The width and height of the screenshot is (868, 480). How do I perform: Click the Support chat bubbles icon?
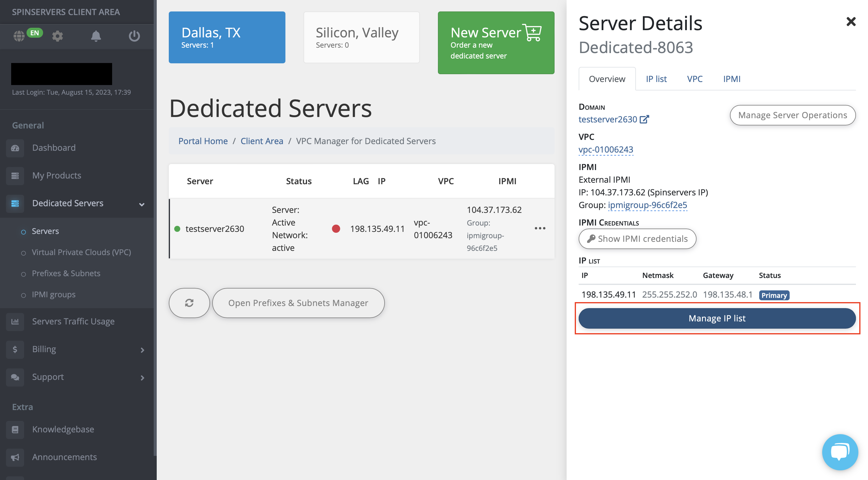point(15,377)
